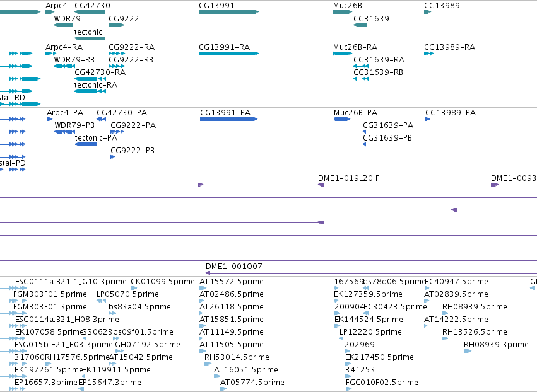Viewport: 537px width, 392px height.
Task: Click the Muc26B-RA transcript label
Action: coord(355,47)
